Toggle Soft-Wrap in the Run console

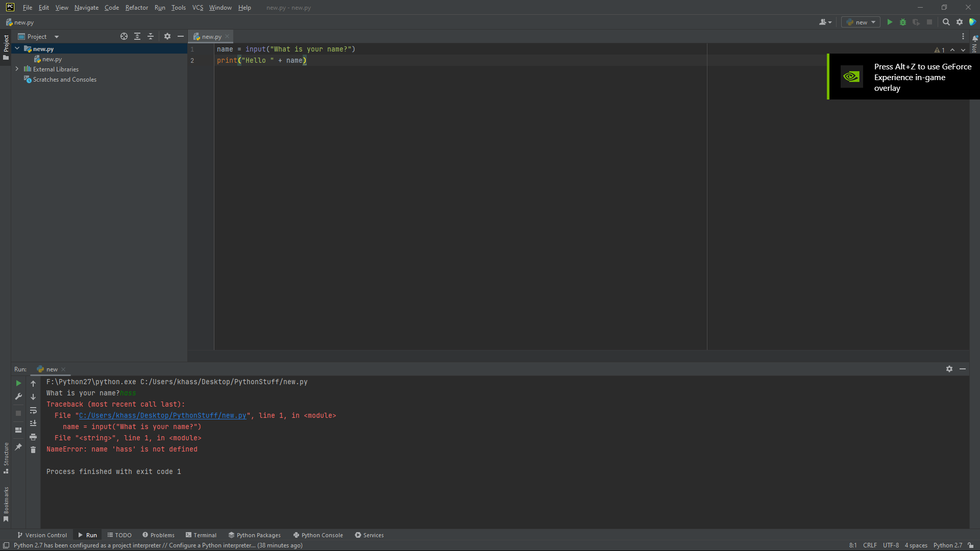[33, 410]
